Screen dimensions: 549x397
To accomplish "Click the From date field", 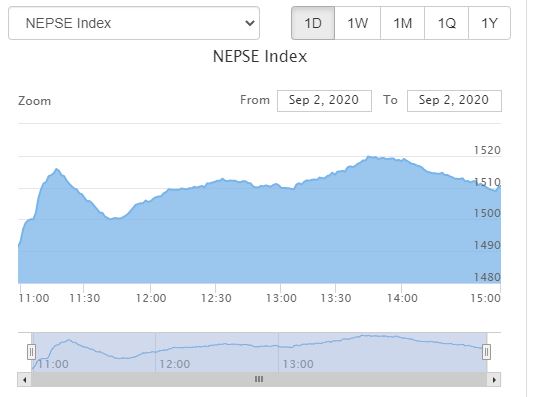I will point(324,101).
